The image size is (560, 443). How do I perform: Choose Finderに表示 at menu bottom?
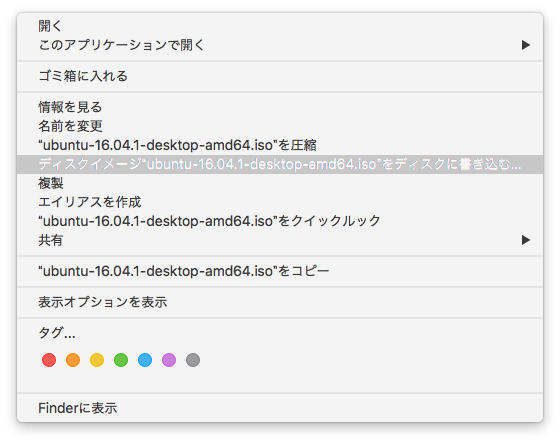point(280,408)
